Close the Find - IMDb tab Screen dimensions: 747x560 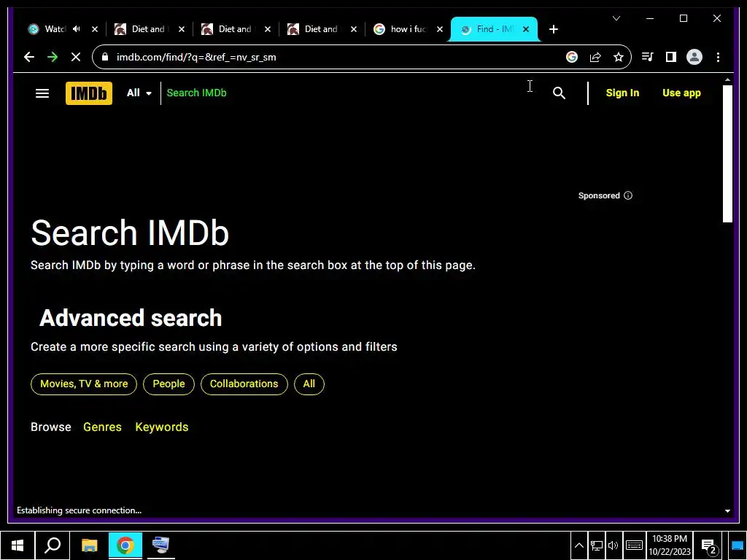[x=526, y=29]
